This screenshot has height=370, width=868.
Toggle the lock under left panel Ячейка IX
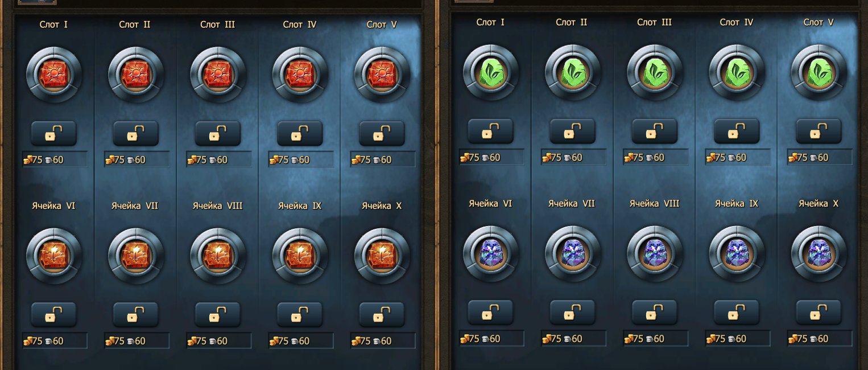300,315
